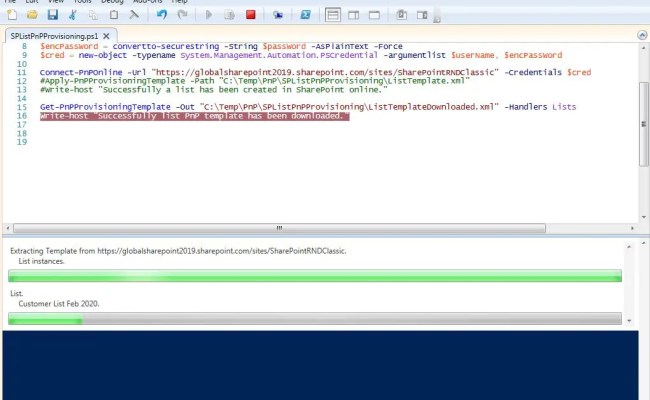Open the toolbar overflow options handle

(437, 16)
